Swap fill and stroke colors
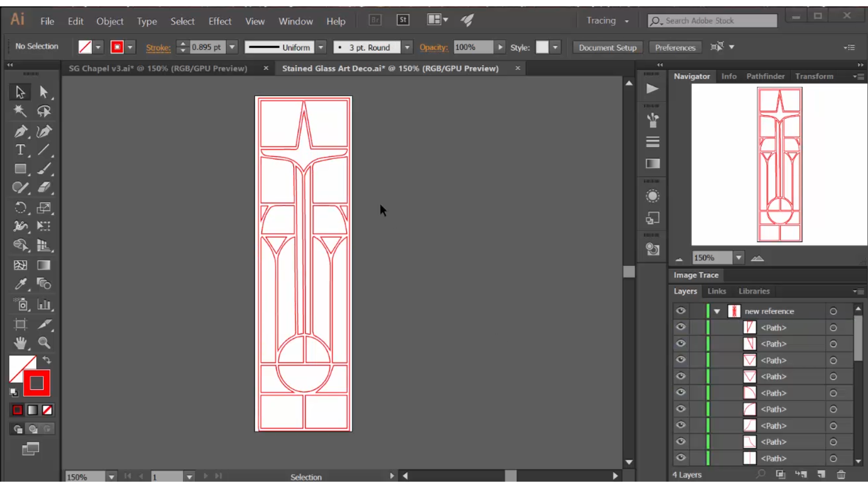The image size is (868, 488). point(47,360)
